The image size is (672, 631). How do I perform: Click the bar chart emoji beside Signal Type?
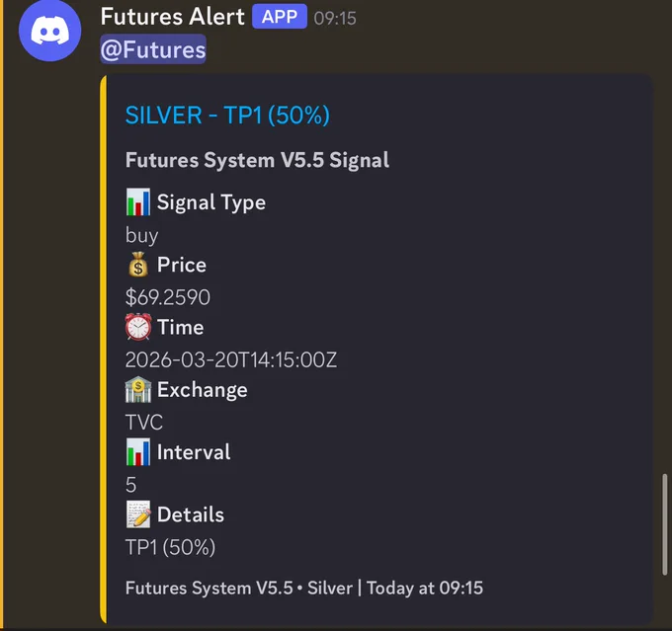coord(138,201)
